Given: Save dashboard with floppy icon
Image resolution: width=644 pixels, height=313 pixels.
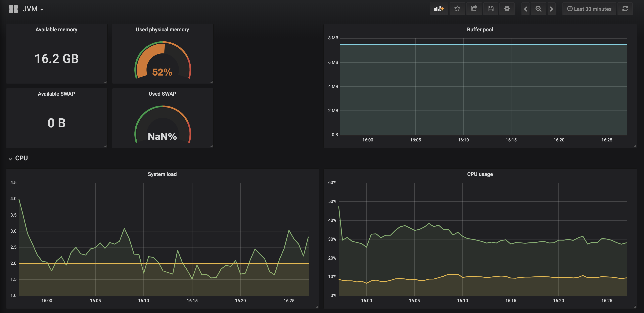Looking at the screenshot, I should click(x=491, y=9).
